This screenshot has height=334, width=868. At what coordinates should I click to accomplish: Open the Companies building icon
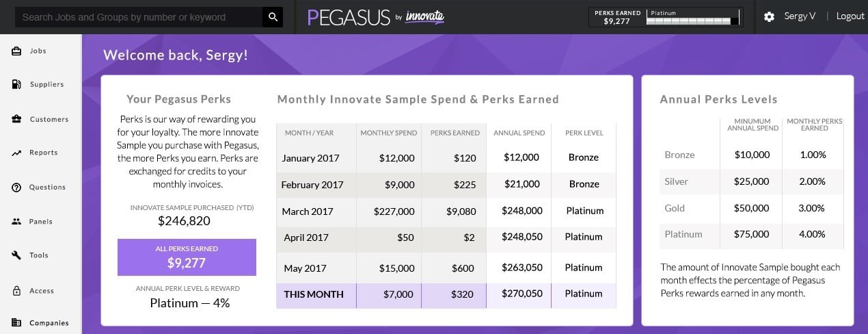[16, 322]
